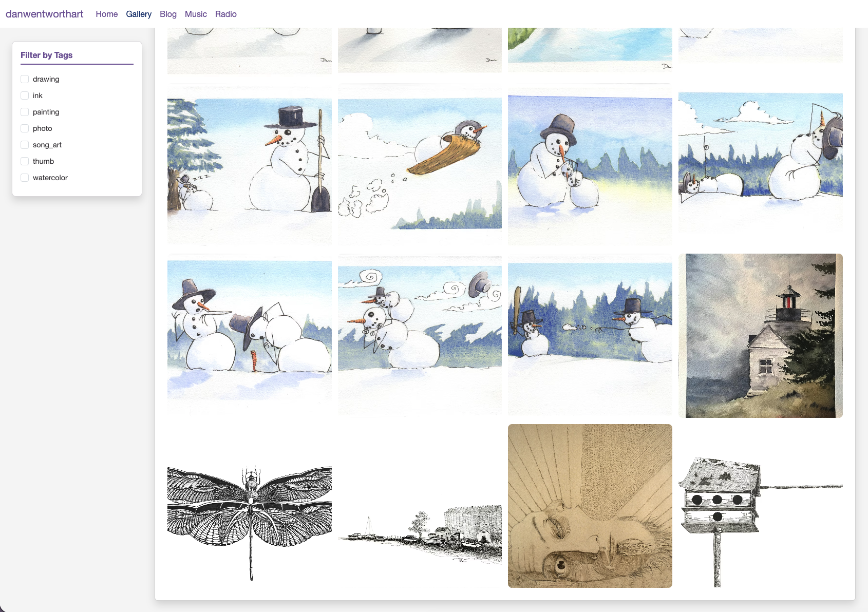Enable the song_art filter checkbox
Screen dimensions: 868x612
[x=25, y=145]
